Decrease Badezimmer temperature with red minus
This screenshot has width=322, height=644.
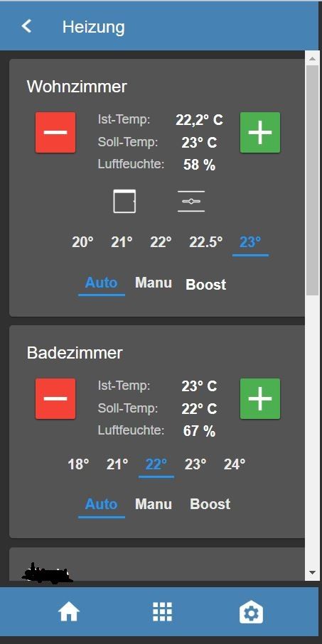pyautogui.click(x=55, y=398)
